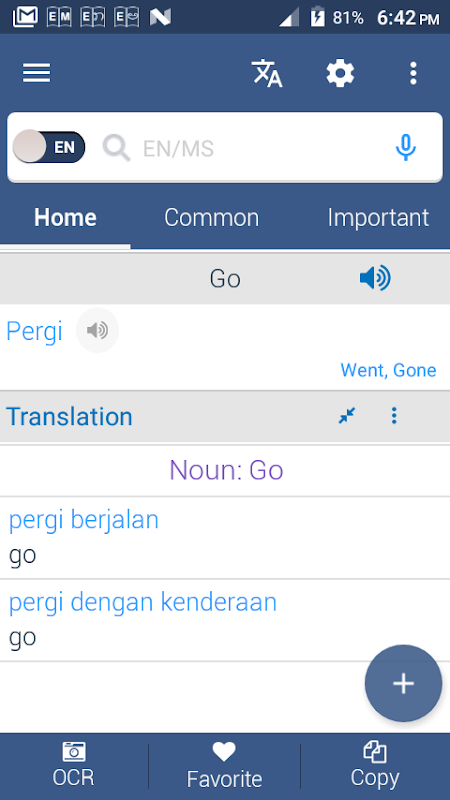Collapse the Translation section
This screenshot has width=450, height=800.
point(347,416)
